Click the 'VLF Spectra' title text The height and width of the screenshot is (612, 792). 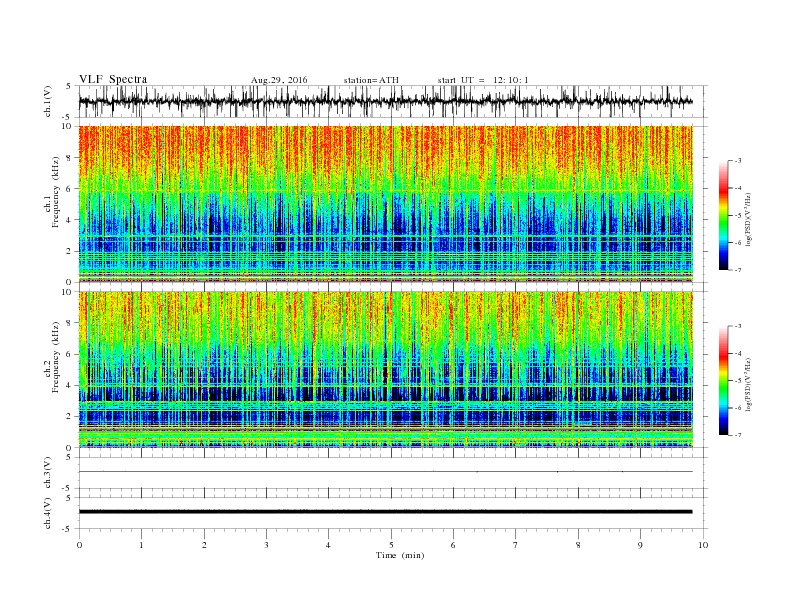pos(113,79)
